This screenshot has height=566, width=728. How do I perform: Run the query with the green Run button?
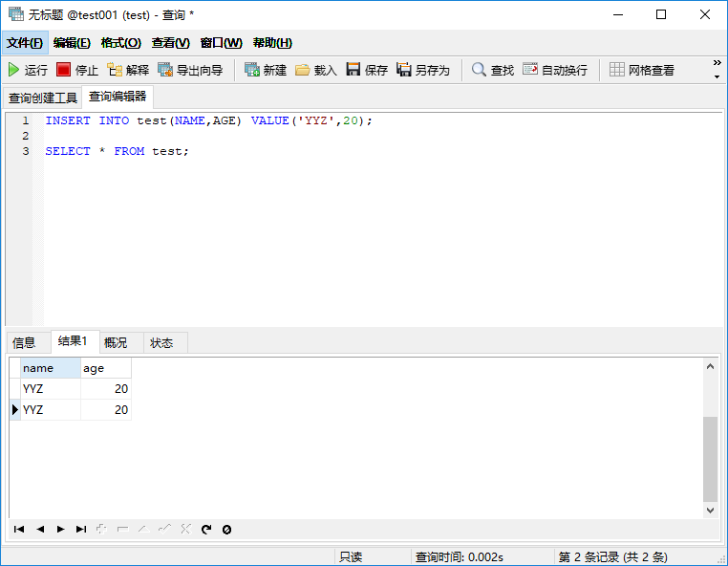28,70
